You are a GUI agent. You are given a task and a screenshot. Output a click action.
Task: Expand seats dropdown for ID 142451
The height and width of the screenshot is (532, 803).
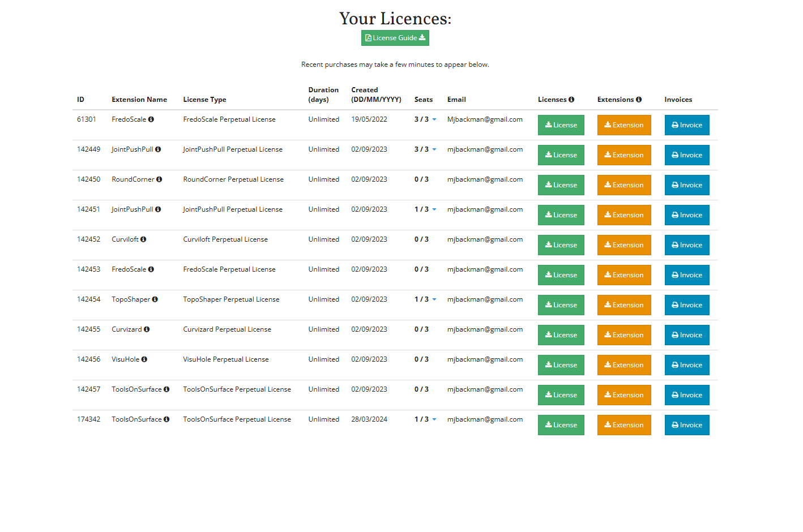[434, 209]
